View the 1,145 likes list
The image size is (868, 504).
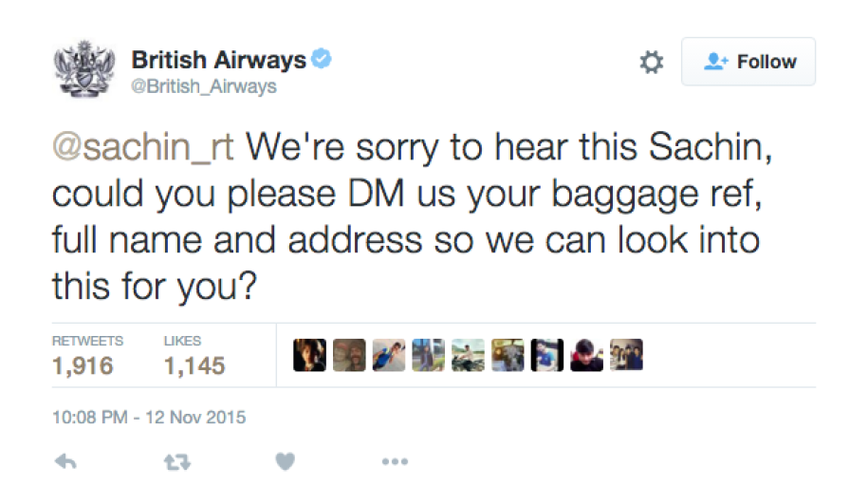click(194, 356)
